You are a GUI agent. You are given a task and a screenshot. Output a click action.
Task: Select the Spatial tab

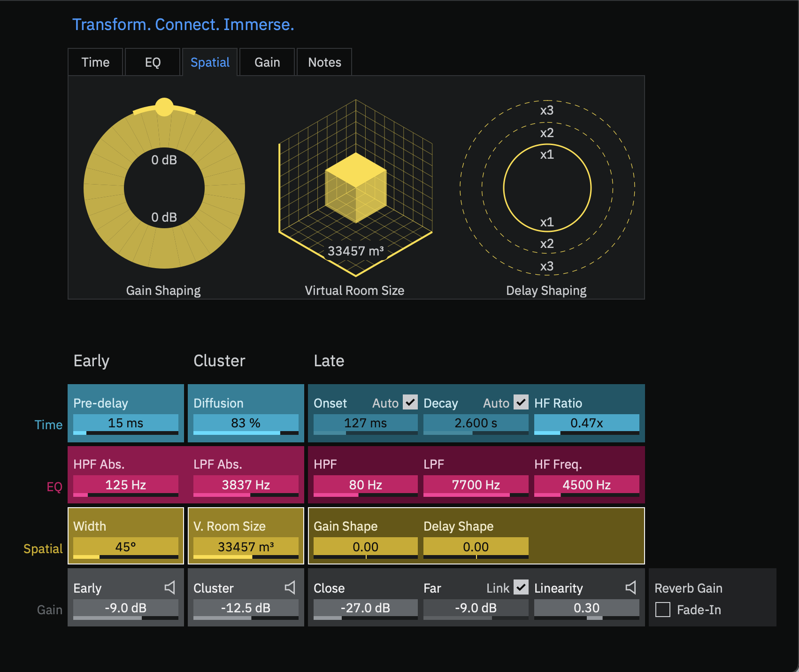pos(210,62)
